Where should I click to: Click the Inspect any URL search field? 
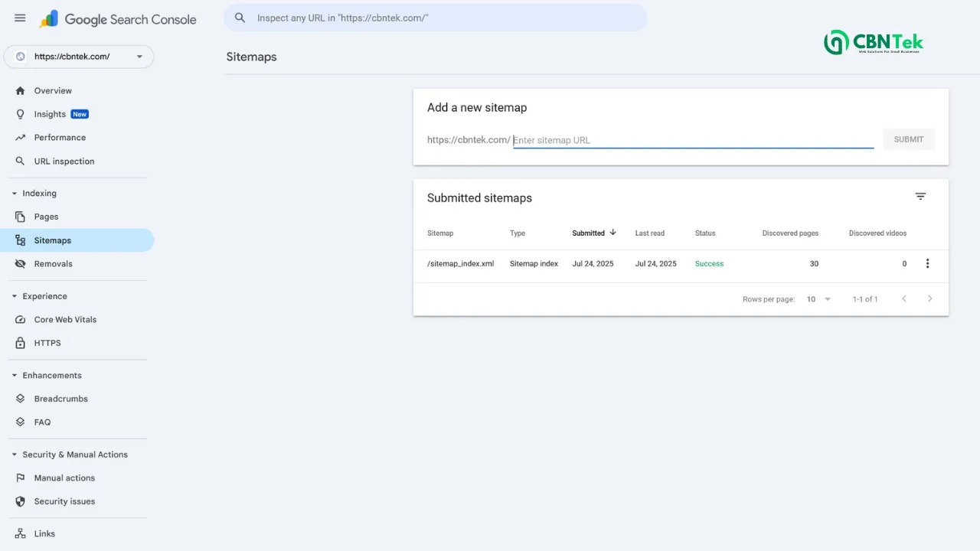436,18
